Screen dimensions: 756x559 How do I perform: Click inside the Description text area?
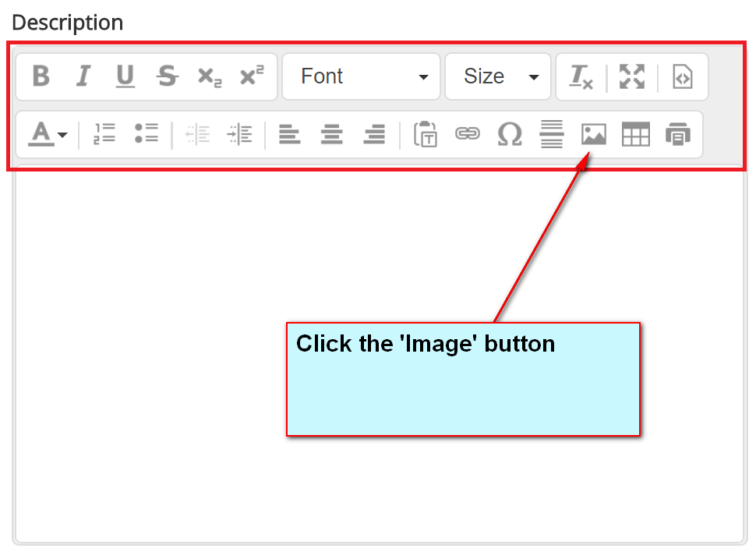pos(156,351)
